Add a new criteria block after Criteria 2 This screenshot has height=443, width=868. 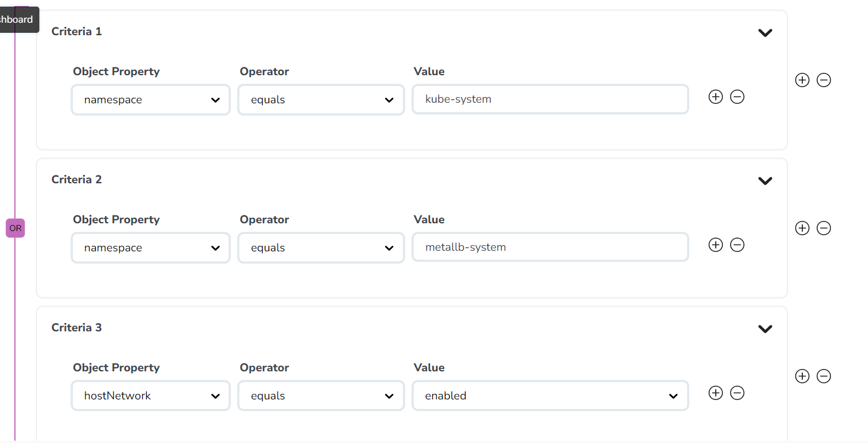pos(802,228)
